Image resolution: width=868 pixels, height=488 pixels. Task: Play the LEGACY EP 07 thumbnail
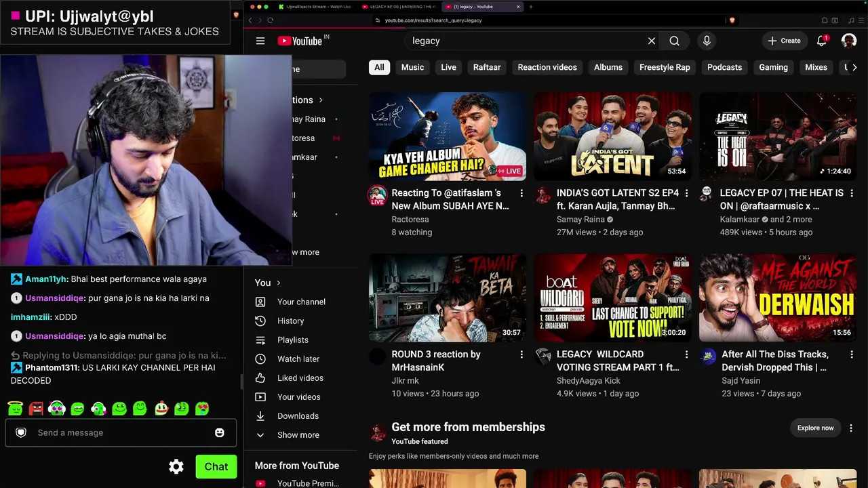pyautogui.click(x=778, y=136)
